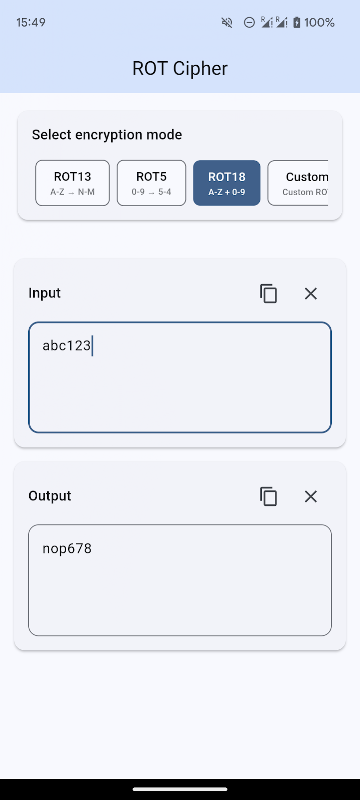Image resolution: width=360 pixels, height=800 pixels.
Task: Tap the second mobile signal strength icon
Action: [x=281, y=22]
